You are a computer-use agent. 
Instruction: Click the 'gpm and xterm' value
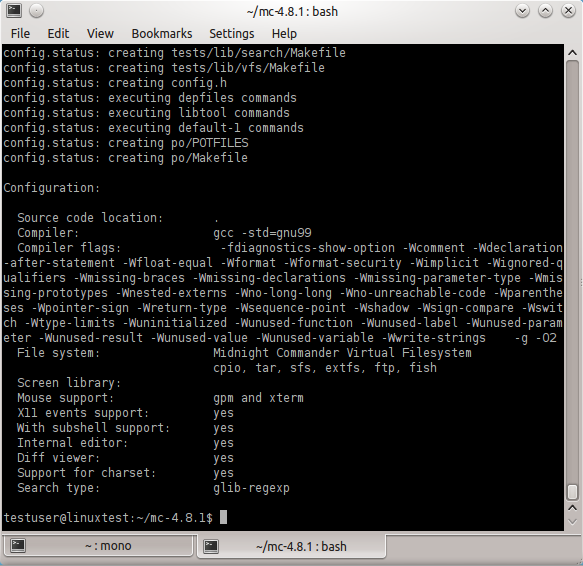pos(258,398)
